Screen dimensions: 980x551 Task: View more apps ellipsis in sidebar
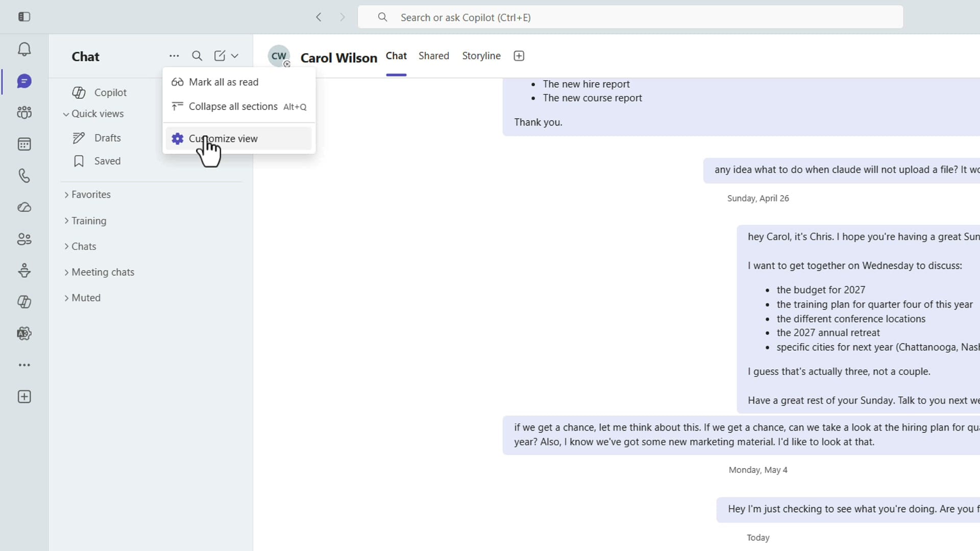[x=24, y=365]
